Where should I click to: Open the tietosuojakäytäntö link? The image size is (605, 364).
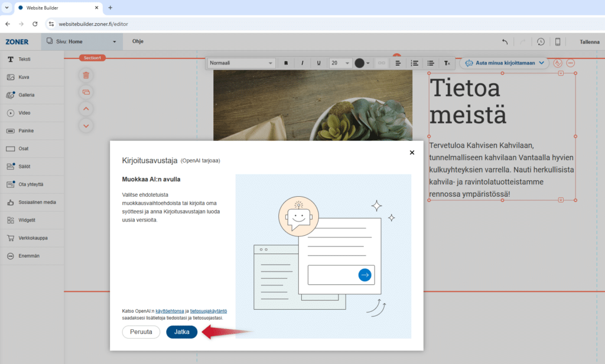208,311
